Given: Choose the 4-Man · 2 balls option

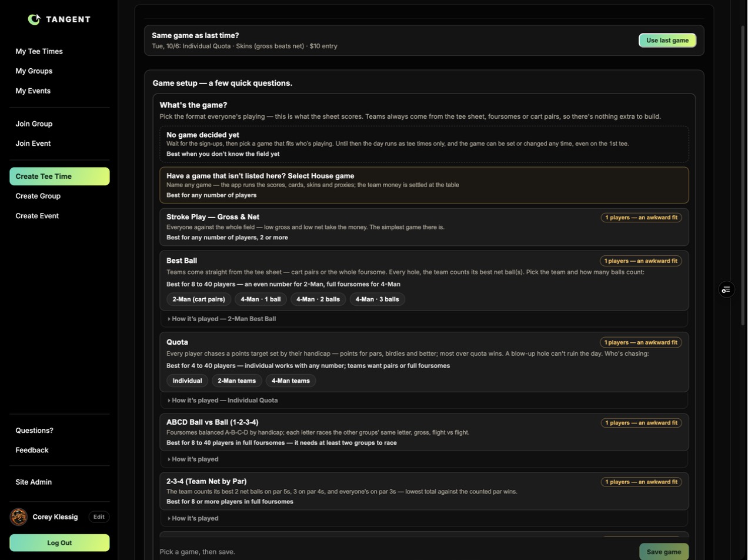Looking at the screenshot, I should (318, 299).
